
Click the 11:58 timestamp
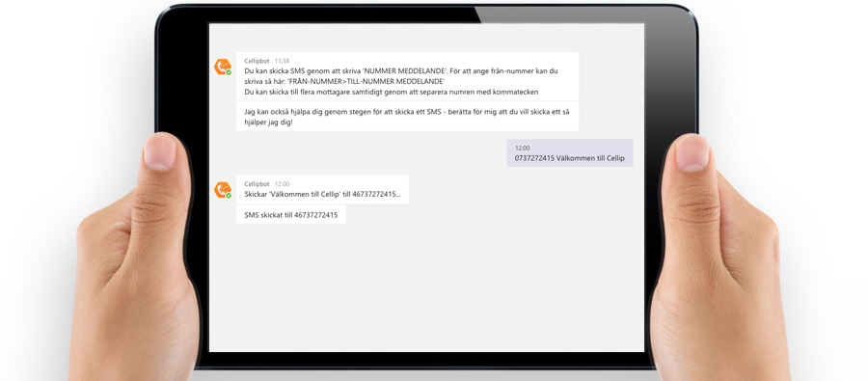coord(282,61)
